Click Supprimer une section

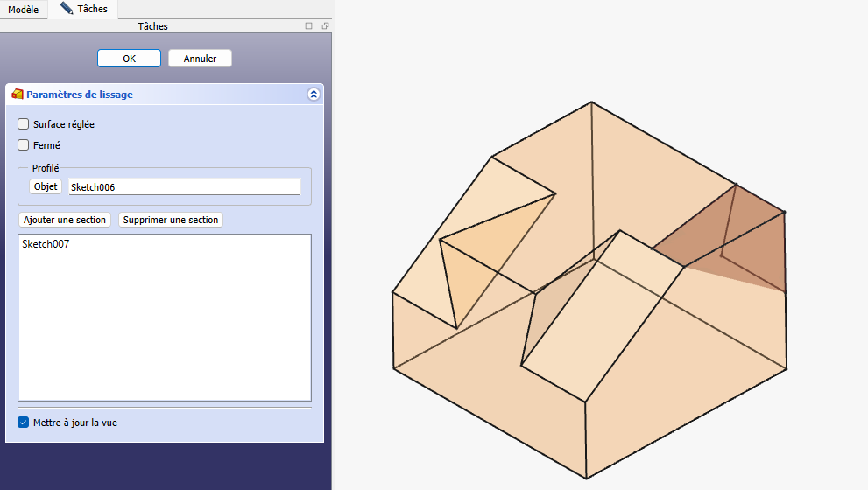click(x=171, y=220)
